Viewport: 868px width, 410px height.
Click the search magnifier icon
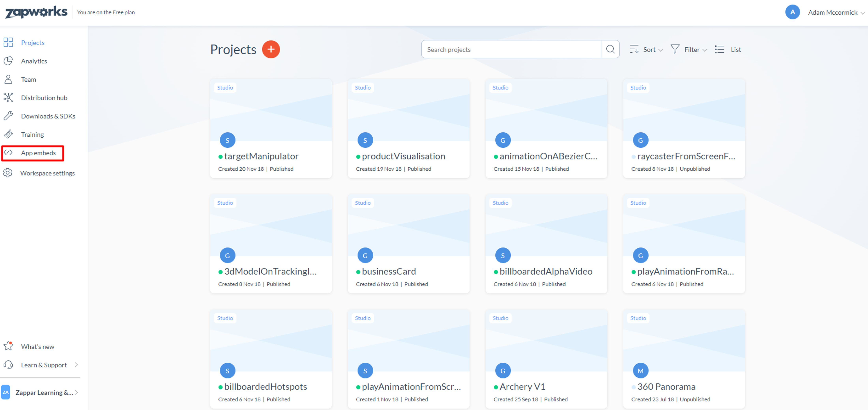click(x=610, y=49)
